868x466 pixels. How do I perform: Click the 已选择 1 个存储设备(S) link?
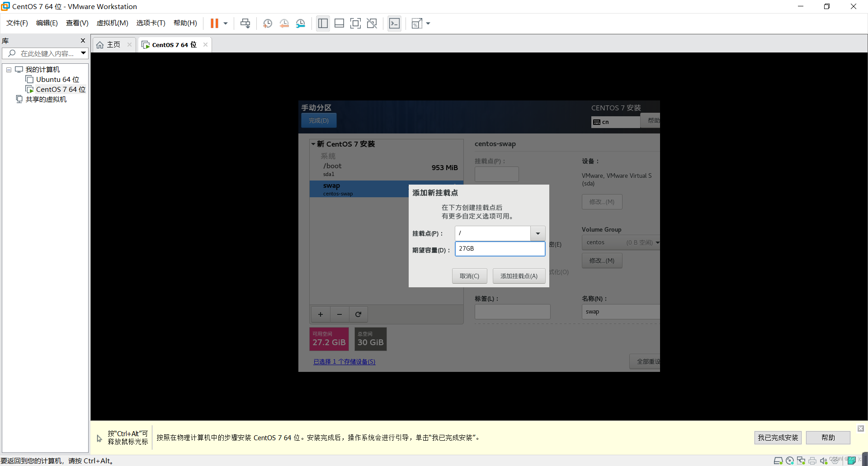(344, 362)
